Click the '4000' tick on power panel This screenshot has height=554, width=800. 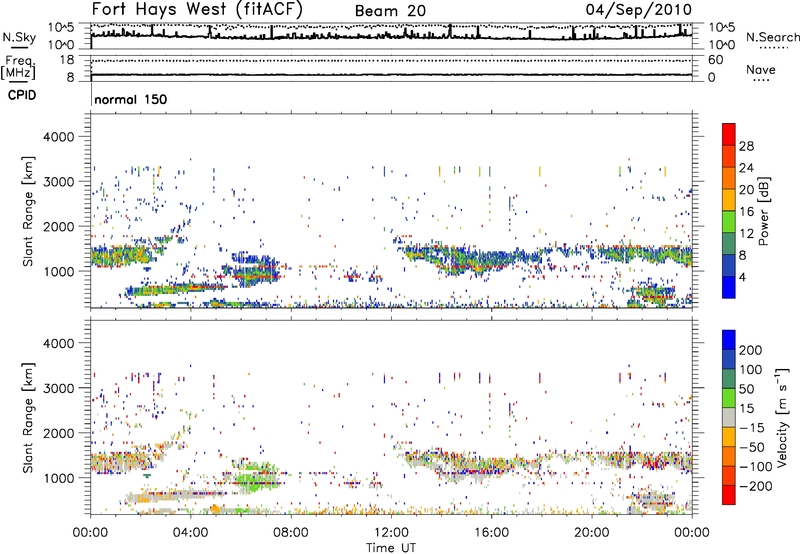pyautogui.click(x=59, y=137)
